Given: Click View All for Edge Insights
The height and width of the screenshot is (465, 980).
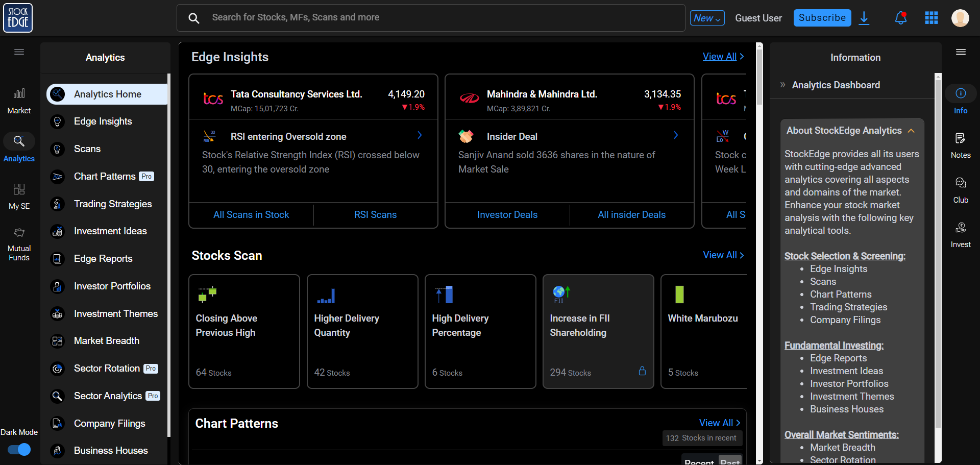Looking at the screenshot, I should tap(723, 57).
